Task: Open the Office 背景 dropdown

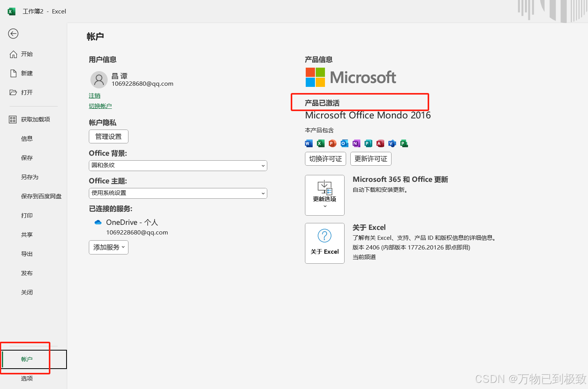Action: coord(178,166)
